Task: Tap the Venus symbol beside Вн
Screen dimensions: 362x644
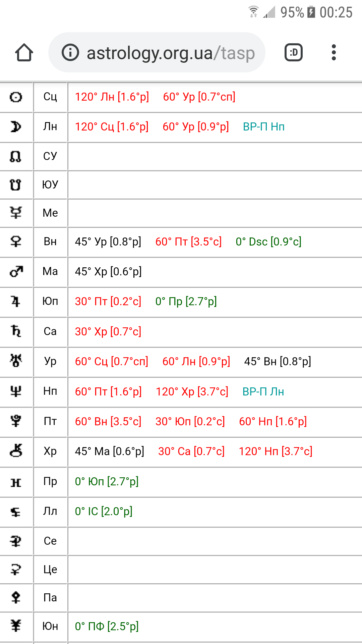Action: pyautogui.click(x=16, y=241)
